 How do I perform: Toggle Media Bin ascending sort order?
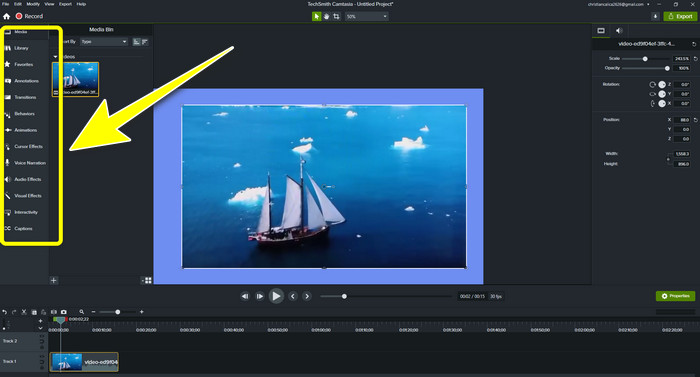(137, 42)
